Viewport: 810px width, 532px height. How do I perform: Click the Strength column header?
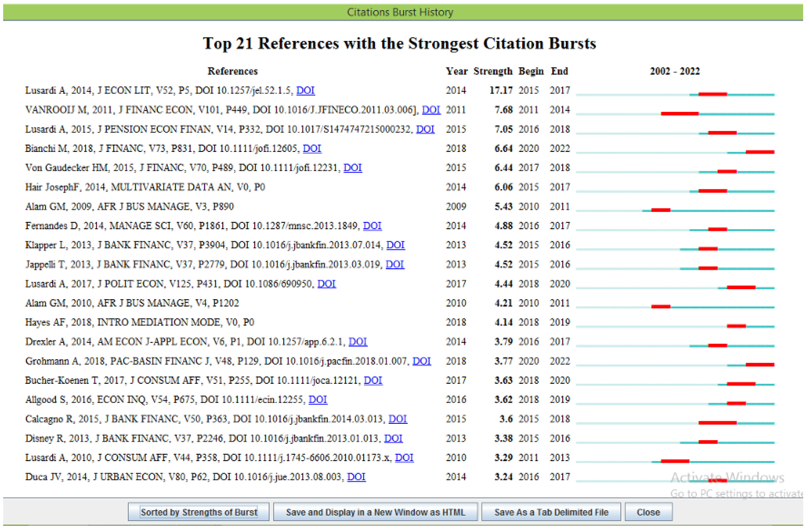click(493, 71)
